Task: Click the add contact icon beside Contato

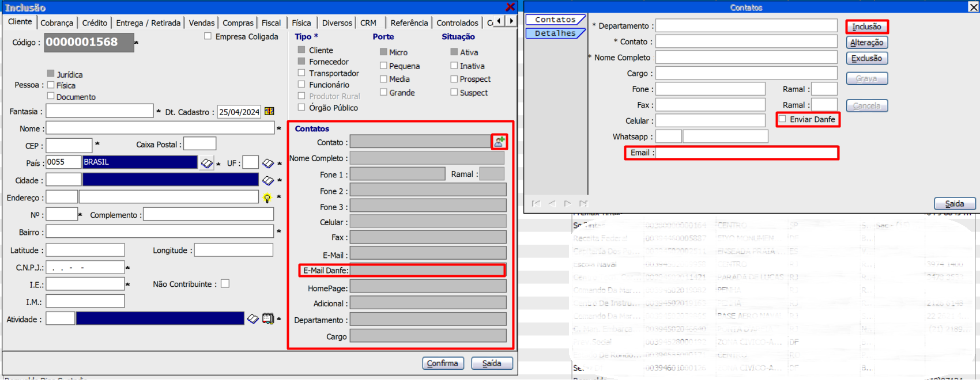Action: tap(499, 142)
